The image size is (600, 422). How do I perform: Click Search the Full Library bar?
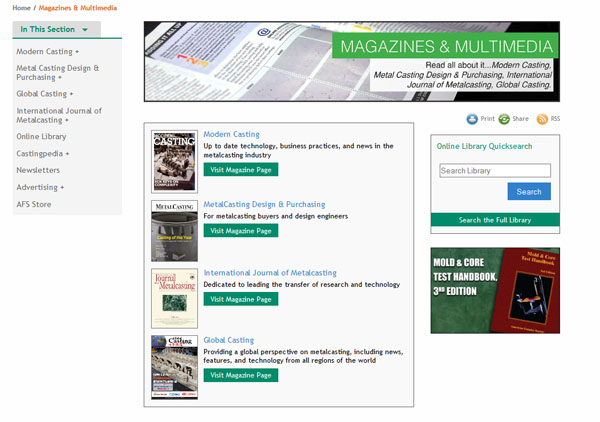(x=495, y=220)
